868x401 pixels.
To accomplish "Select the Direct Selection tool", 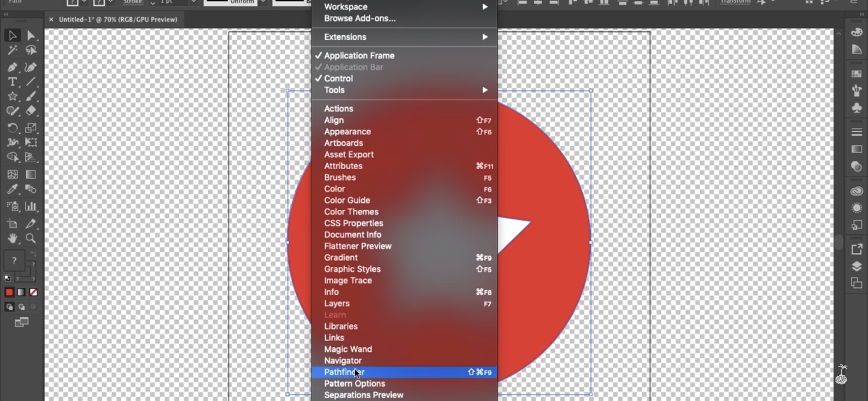I will click(x=31, y=36).
